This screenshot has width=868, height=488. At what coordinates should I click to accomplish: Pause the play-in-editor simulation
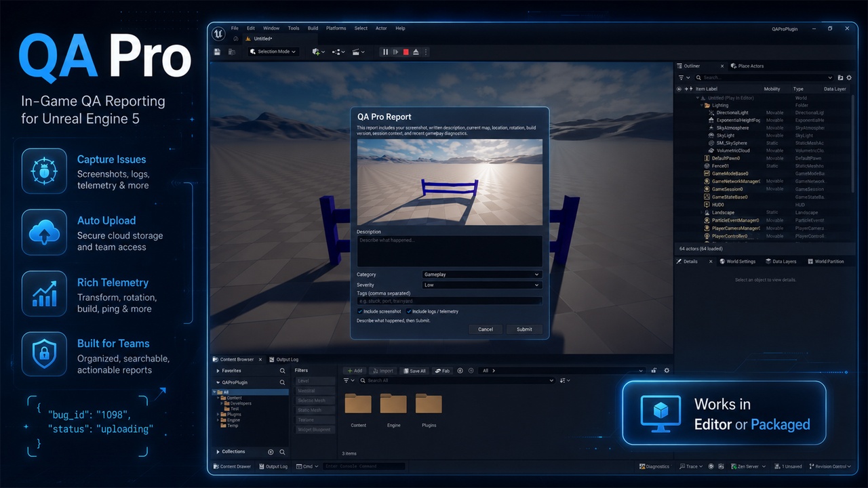click(385, 52)
